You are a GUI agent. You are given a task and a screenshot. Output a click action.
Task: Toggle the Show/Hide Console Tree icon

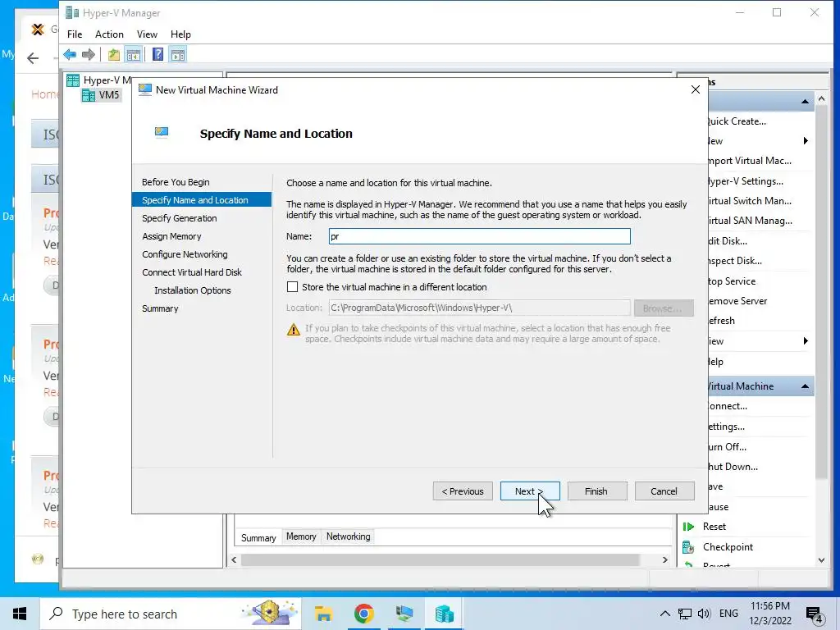134,54
